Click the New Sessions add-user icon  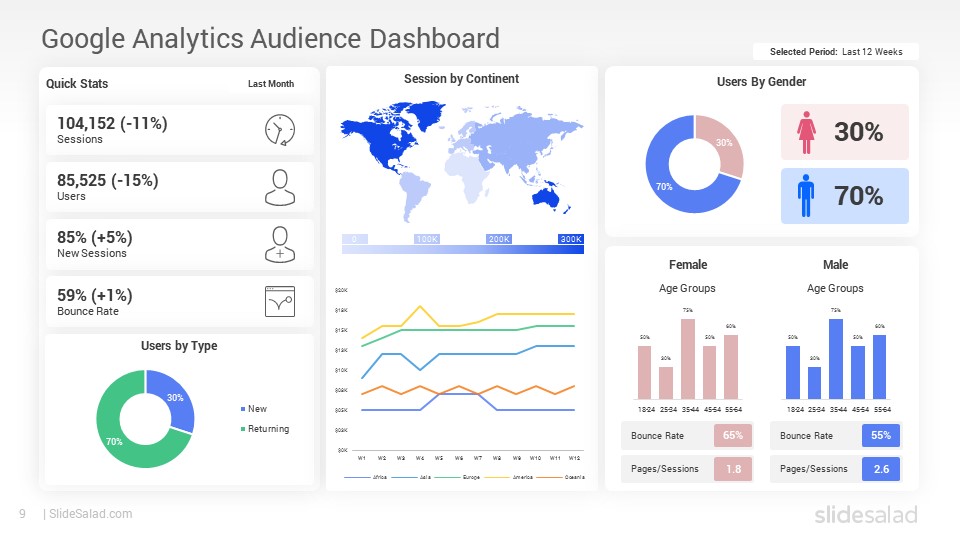(x=280, y=244)
